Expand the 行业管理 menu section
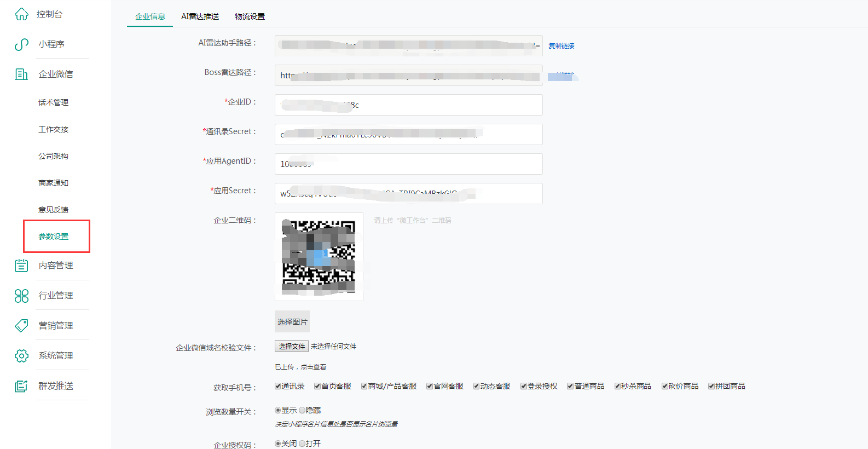The image size is (868, 449). (56, 296)
